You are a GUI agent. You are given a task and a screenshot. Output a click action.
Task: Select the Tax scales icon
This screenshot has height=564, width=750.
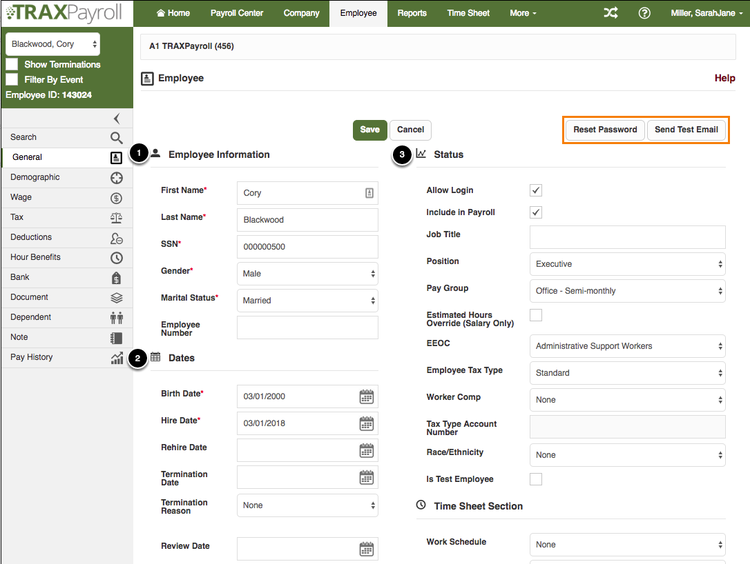(116, 218)
